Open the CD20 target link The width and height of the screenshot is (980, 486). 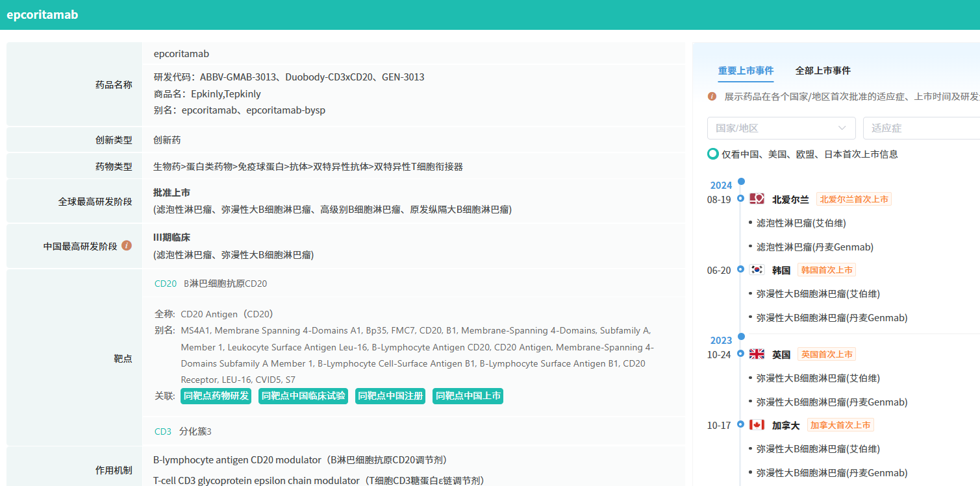[x=166, y=284]
